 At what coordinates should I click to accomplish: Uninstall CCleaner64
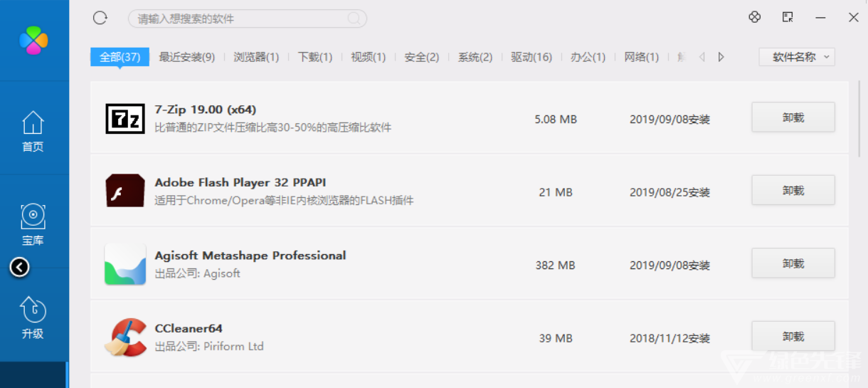[793, 336]
